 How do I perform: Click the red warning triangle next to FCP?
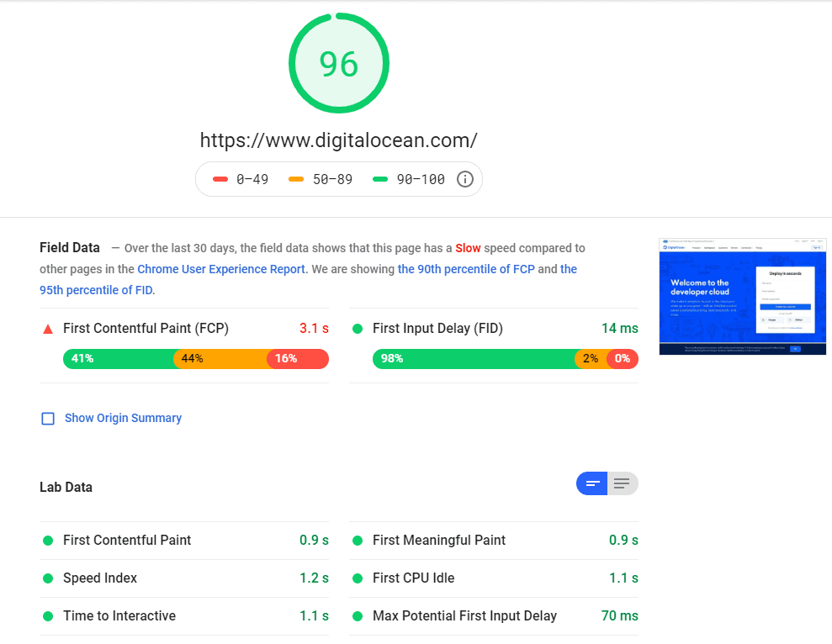pos(48,328)
